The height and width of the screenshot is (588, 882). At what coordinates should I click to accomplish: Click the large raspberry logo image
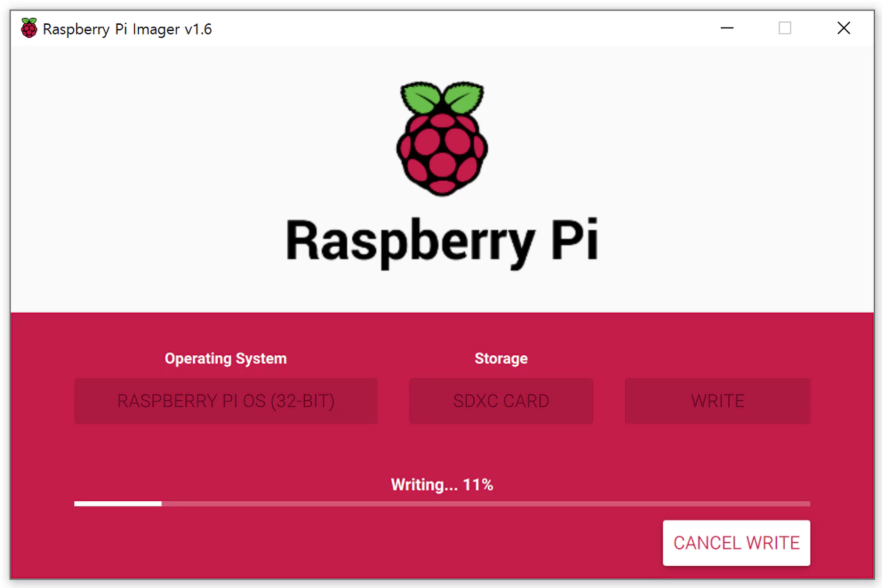click(442, 139)
